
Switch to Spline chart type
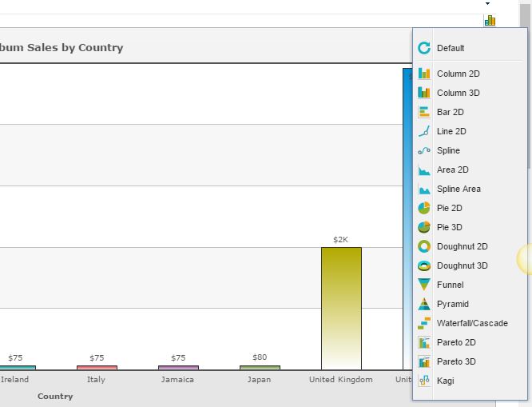(x=448, y=150)
